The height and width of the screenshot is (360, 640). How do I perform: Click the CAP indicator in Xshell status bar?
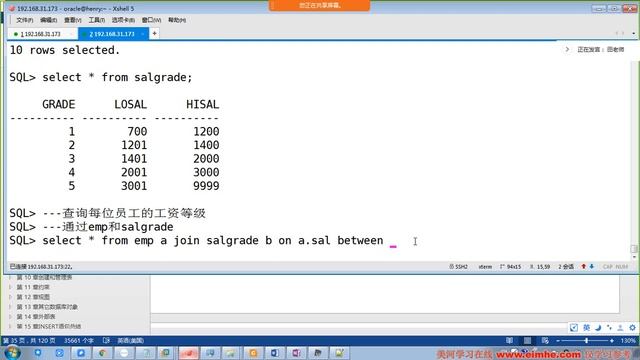[x=608, y=267]
